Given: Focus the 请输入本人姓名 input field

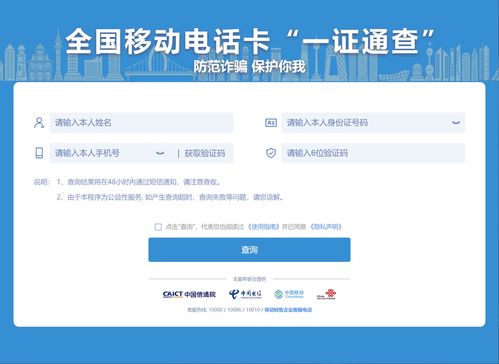Looking at the screenshot, I should point(141,123).
